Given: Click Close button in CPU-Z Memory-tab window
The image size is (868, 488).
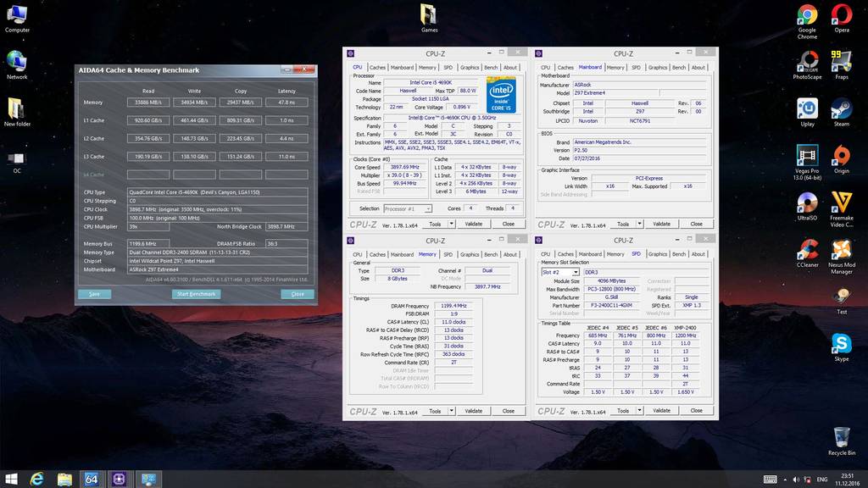Looking at the screenshot, I should tap(509, 411).
